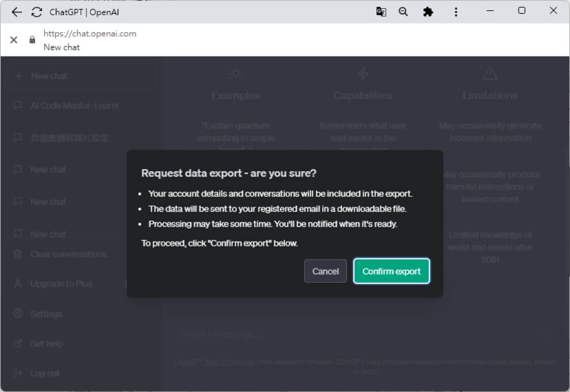
Task: Select Clear conversations in sidebar
Action: click(x=68, y=254)
